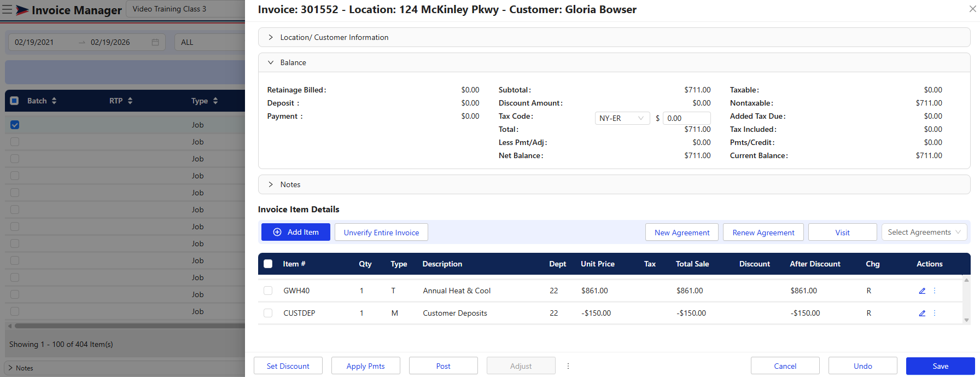The width and height of the screenshot is (980, 377).
Task: Click the edit pencil icon for GWH40
Action: click(x=922, y=291)
